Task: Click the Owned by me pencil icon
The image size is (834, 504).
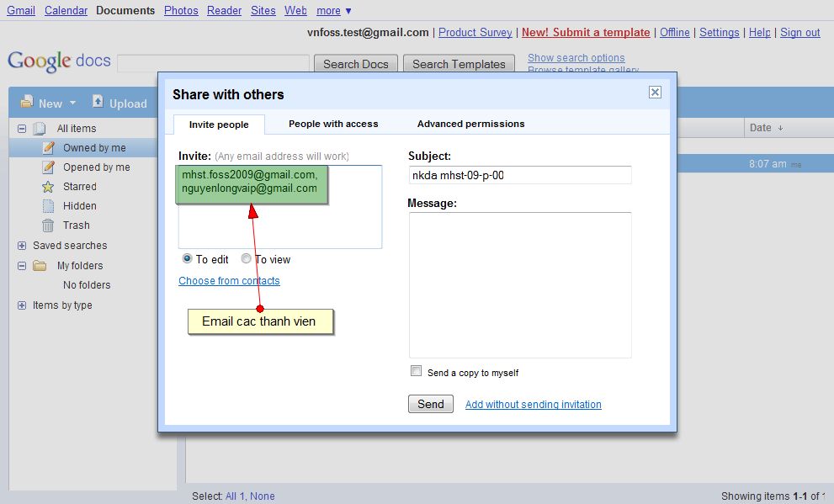Action: 49,148
